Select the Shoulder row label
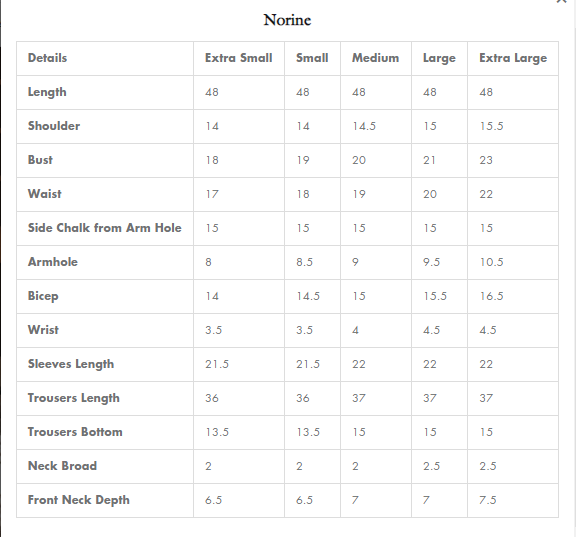 point(54,126)
